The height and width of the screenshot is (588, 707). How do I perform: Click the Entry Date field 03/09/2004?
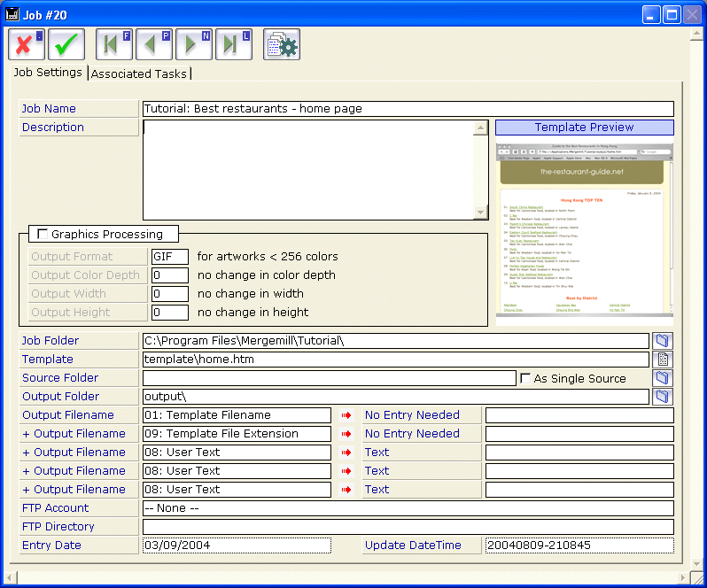pyautogui.click(x=237, y=545)
